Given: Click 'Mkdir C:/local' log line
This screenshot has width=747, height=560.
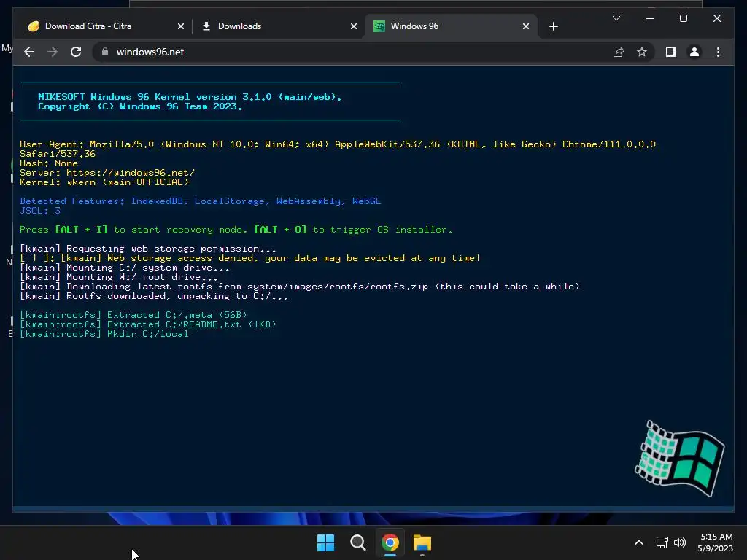Looking at the screenshot, I should (104, 334).
